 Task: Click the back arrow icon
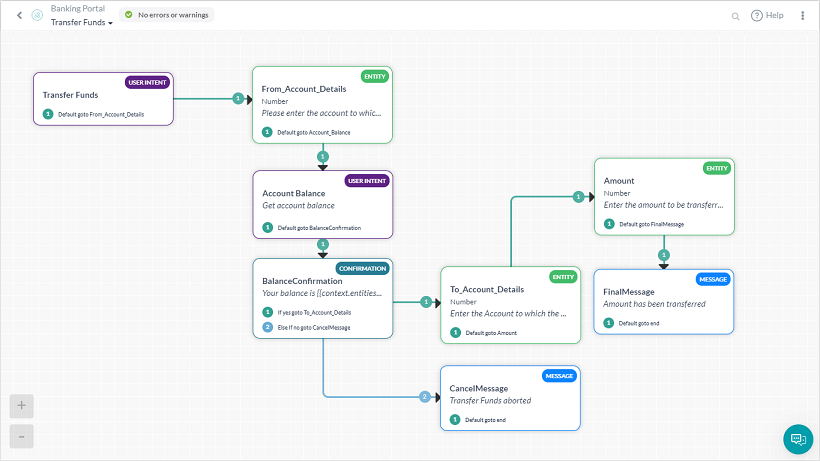(x=19, y=15)
